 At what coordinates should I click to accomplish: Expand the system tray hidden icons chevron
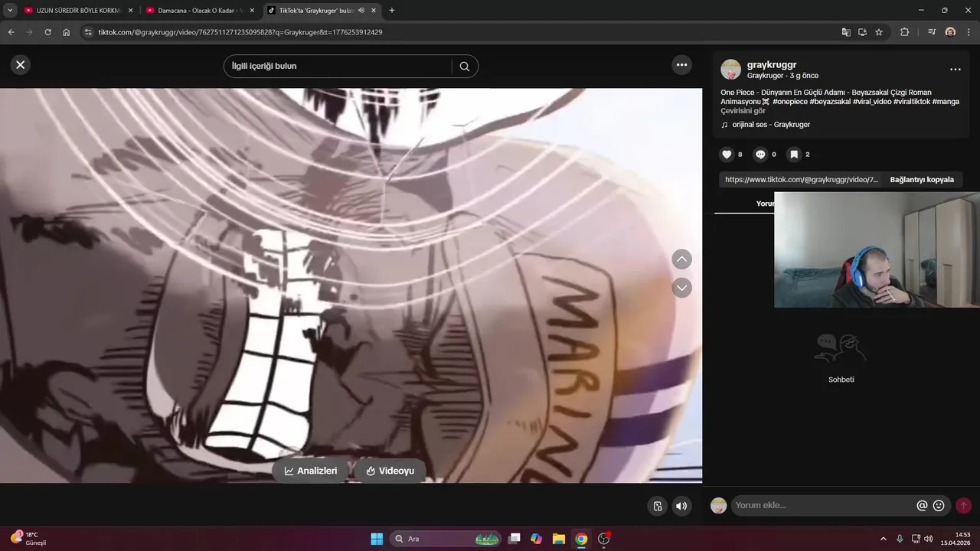coord(884,539)
